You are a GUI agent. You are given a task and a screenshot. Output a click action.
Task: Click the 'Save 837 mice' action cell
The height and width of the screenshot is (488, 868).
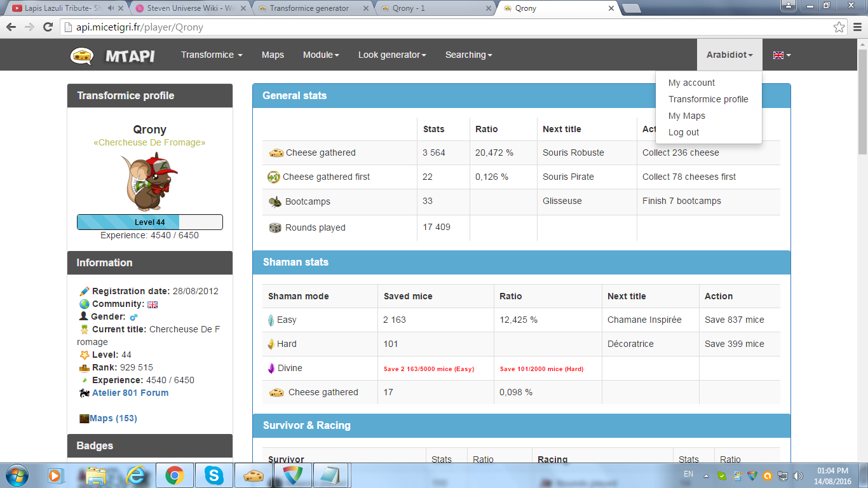click(740, 320)
